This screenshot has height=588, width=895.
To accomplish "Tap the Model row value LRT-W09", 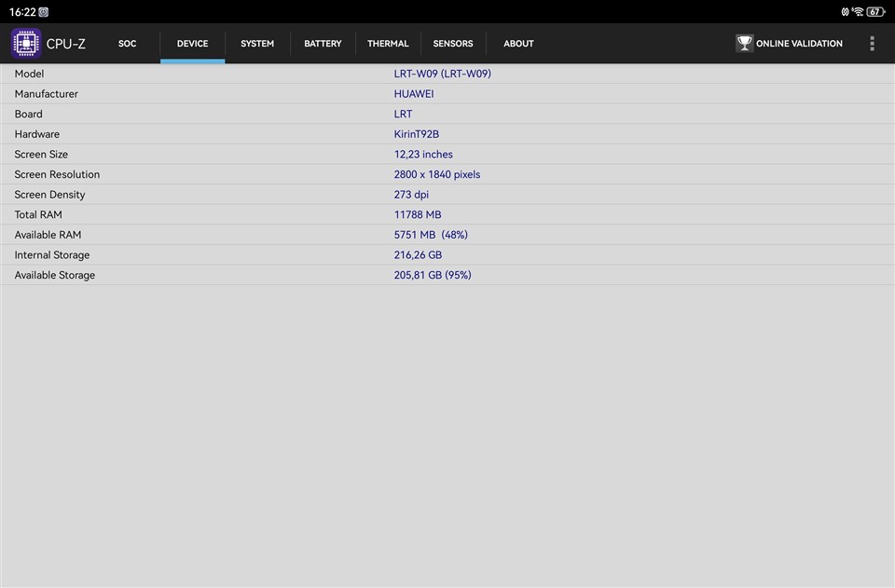I will [x=442, y=74].
